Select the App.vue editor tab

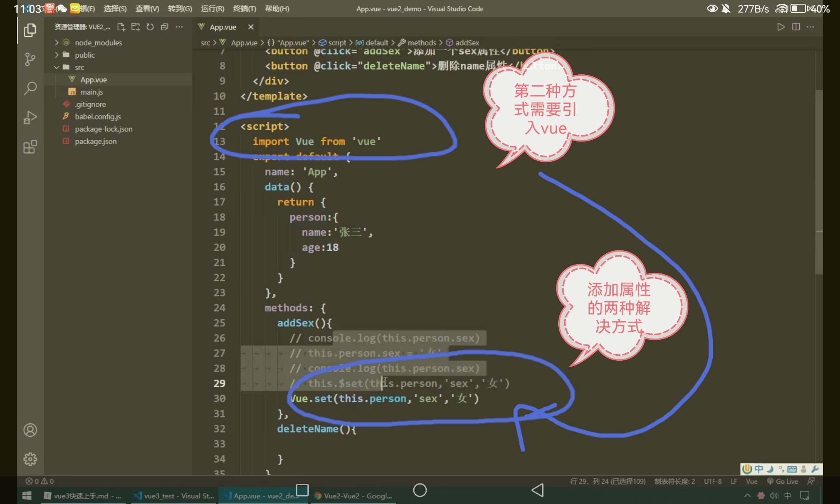click(223, 27)
